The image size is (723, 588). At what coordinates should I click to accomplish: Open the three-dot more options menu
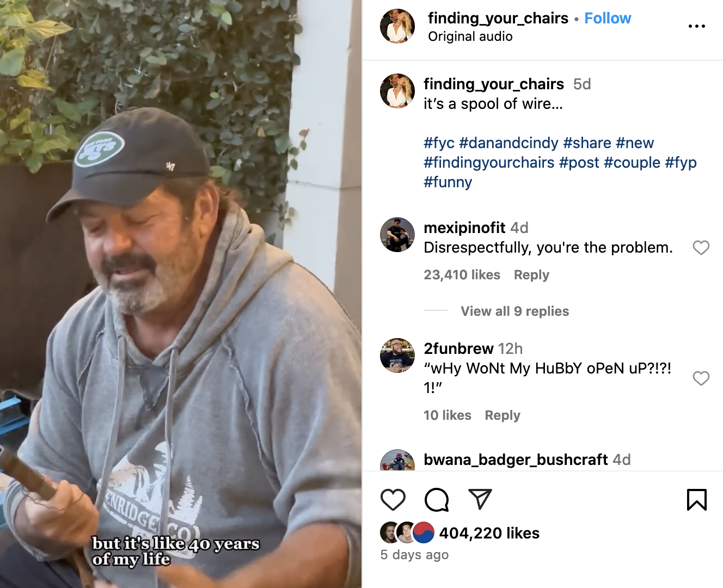(696, 26)
